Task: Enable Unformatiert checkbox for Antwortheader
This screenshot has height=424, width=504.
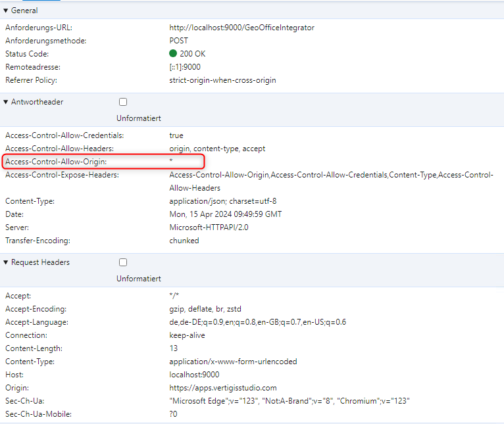Action: coord(123,102)
